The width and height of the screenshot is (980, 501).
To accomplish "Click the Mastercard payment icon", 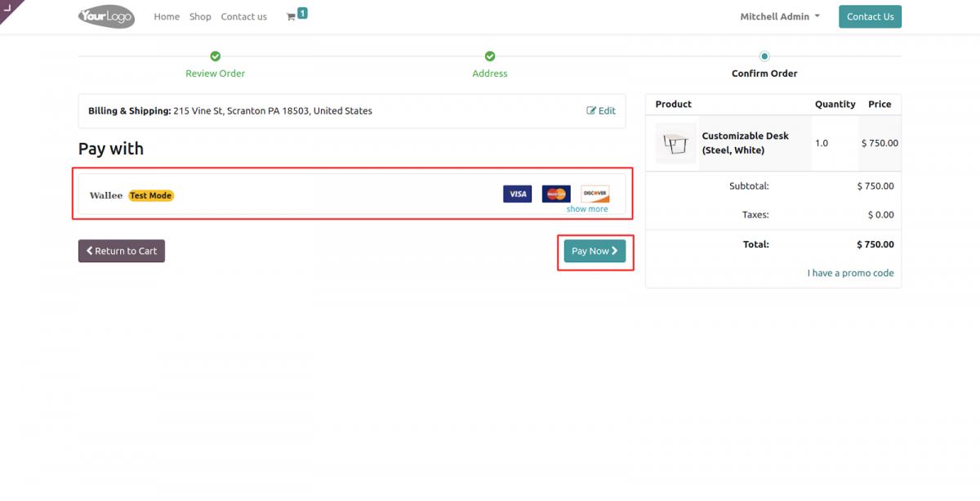I will (555, 194).
